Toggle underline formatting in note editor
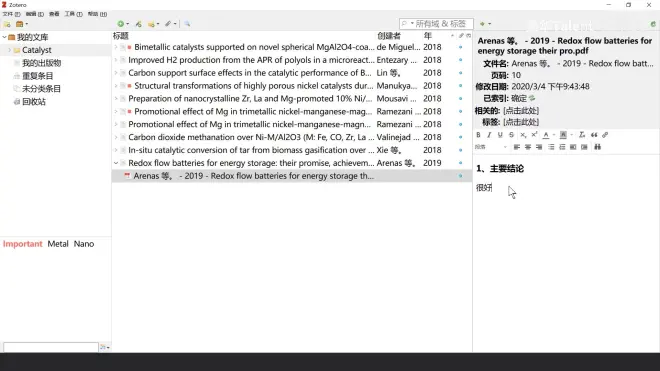660x371 pixels. pyautogui.click(x=500, y=135)
